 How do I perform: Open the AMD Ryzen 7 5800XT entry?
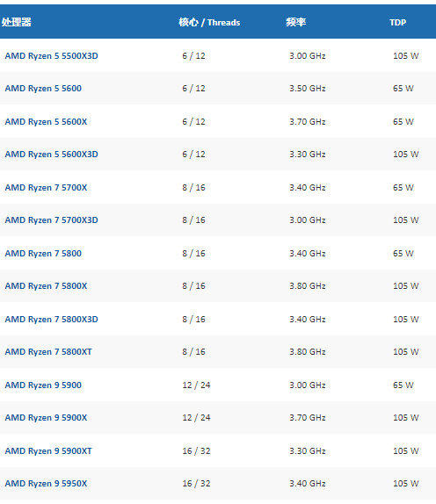[48, 352]
